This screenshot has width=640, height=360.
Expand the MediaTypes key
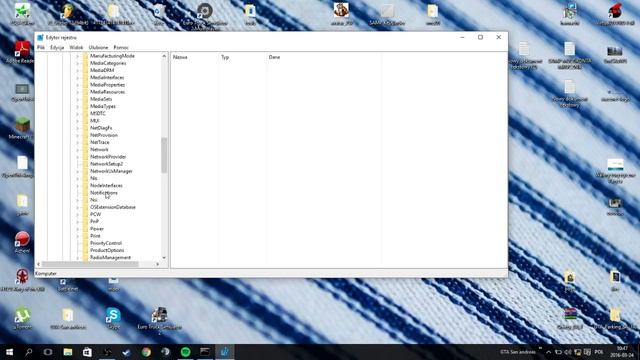tap(78, 106)
